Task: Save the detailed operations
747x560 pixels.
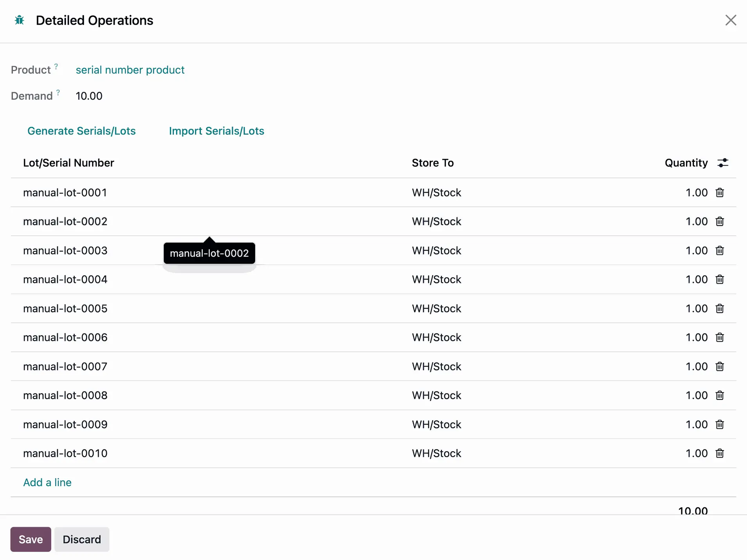Action: 30,539
